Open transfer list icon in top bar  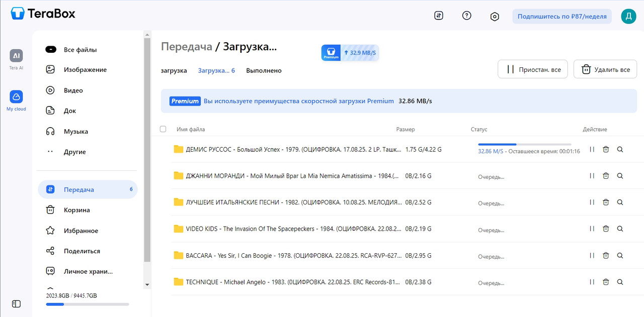(439, 16)
